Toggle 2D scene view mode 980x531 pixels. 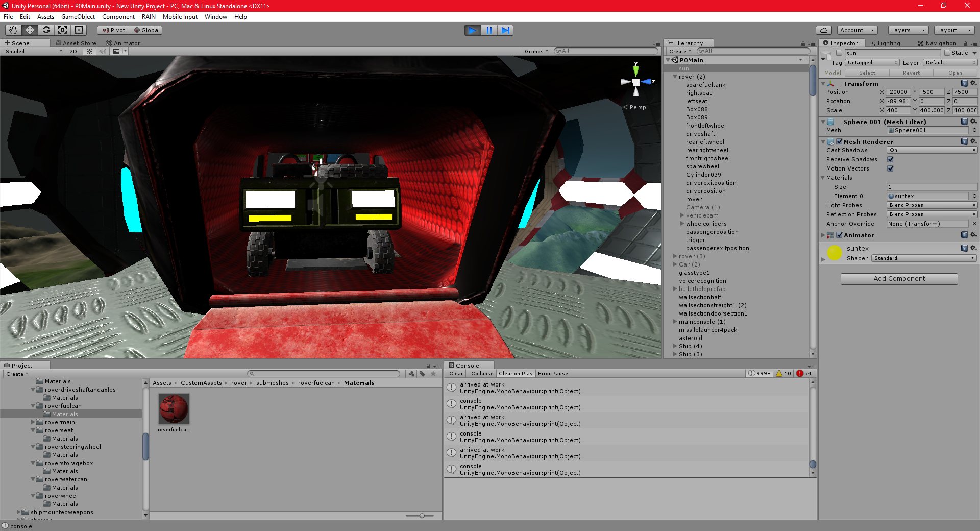pyautogui.click(x=73, y=51)
